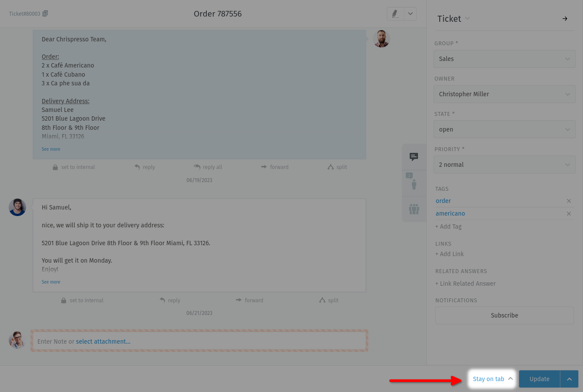Open the customer sidebar tab icon
This screenshot has width=583, height=392.
[414, 183]
